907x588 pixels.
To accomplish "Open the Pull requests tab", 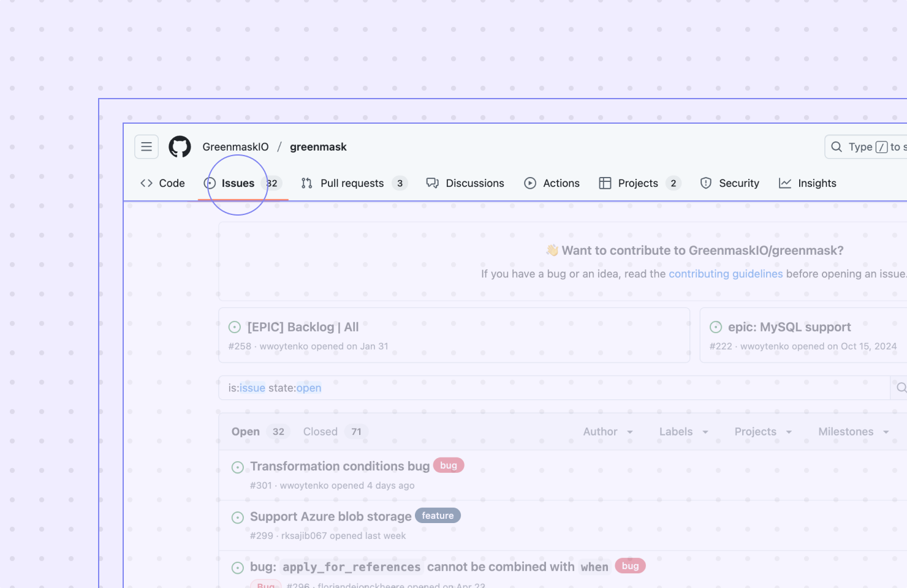I will 354,183.
